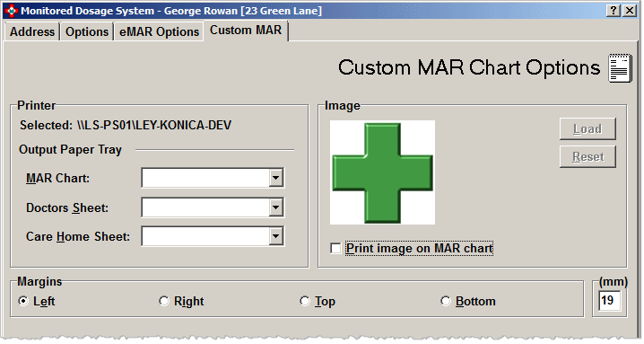Open the Options tab
The image size is (644, 344).
coord(87,31)
